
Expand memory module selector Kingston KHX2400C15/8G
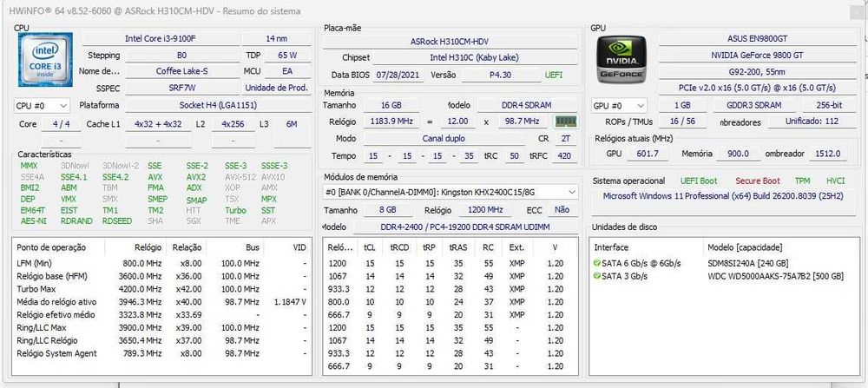click(450, 192)
